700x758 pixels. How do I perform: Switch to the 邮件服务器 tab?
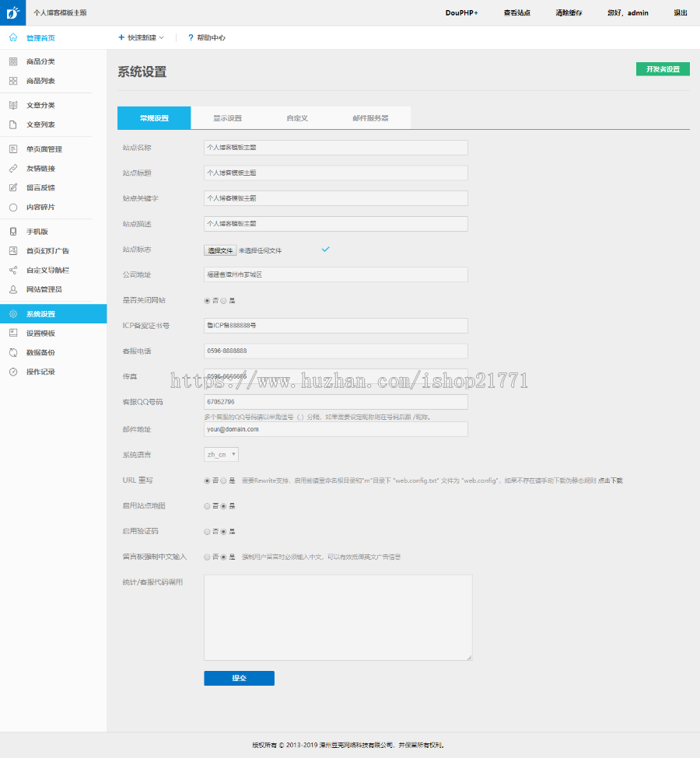(370, 118)
